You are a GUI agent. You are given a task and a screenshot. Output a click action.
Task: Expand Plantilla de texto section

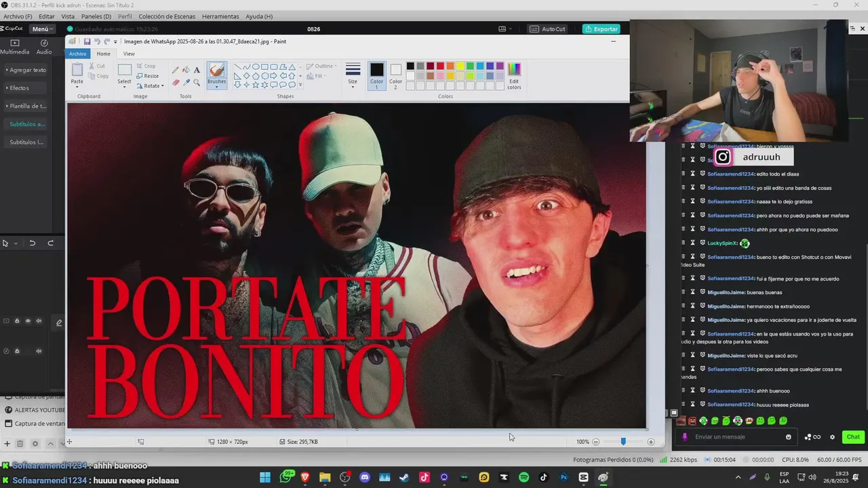[x=26, y=106]
